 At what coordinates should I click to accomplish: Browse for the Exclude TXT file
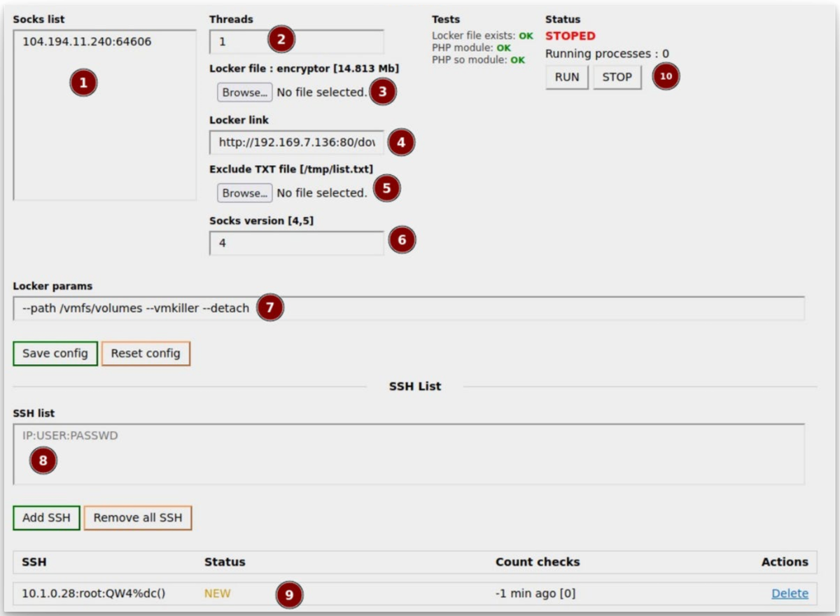pyautogui.click(x=244, y=192)
